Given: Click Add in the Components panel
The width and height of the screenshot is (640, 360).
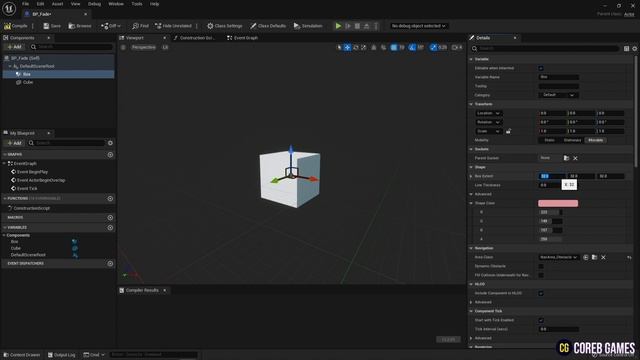Looking at the screenshot, I should coord(14,47).
